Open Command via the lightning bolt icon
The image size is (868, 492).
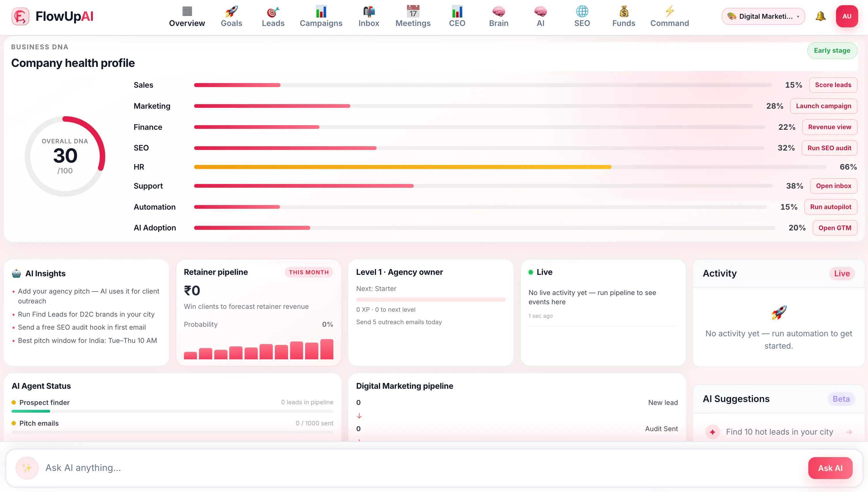(x=669, y=12)
